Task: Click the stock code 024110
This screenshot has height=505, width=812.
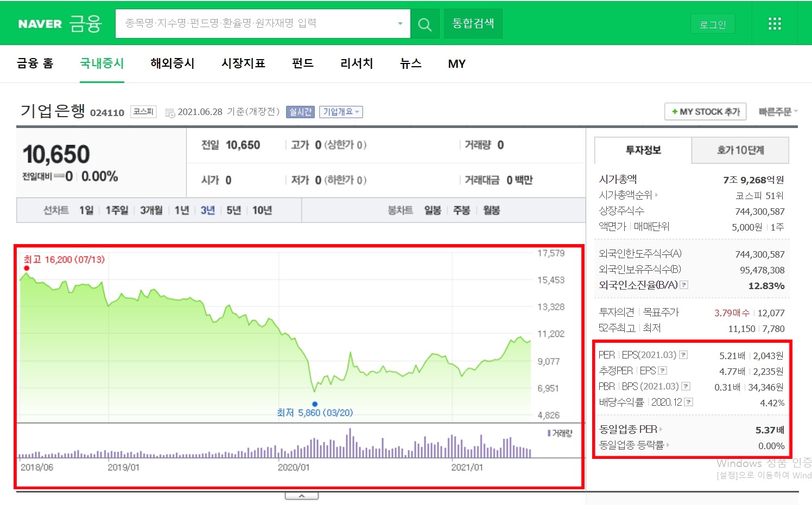Action: [107, 113]
